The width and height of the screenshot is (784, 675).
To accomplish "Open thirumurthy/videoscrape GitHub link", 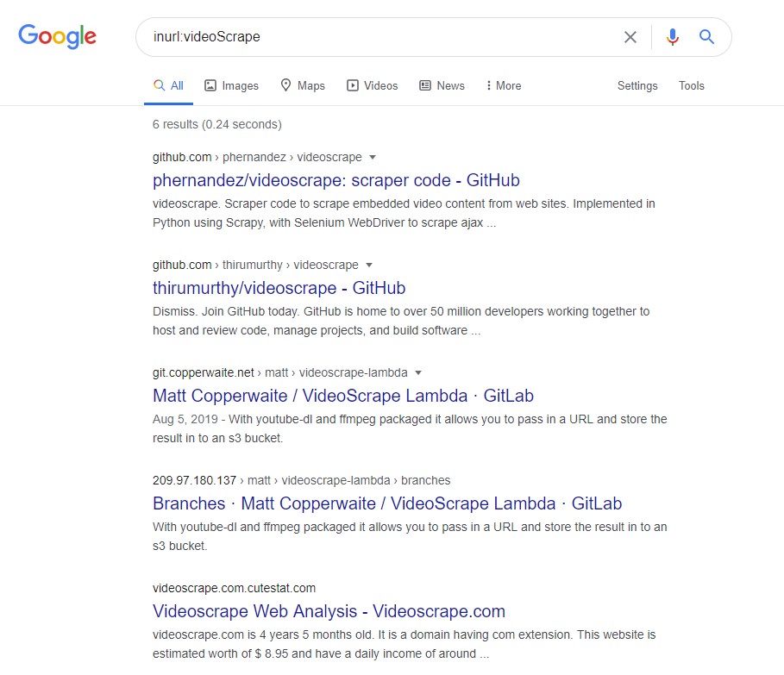I will pyautogui.click(x=279, y=288).
